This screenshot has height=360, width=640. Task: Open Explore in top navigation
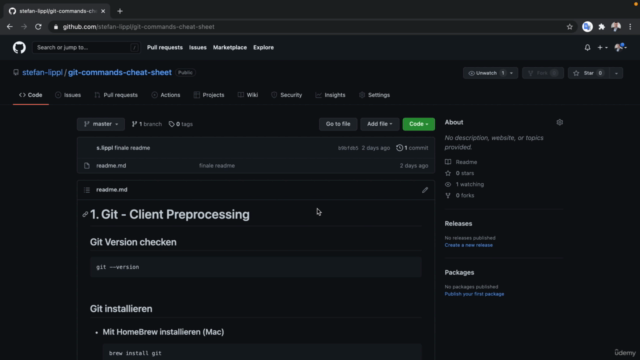point(263,47)
